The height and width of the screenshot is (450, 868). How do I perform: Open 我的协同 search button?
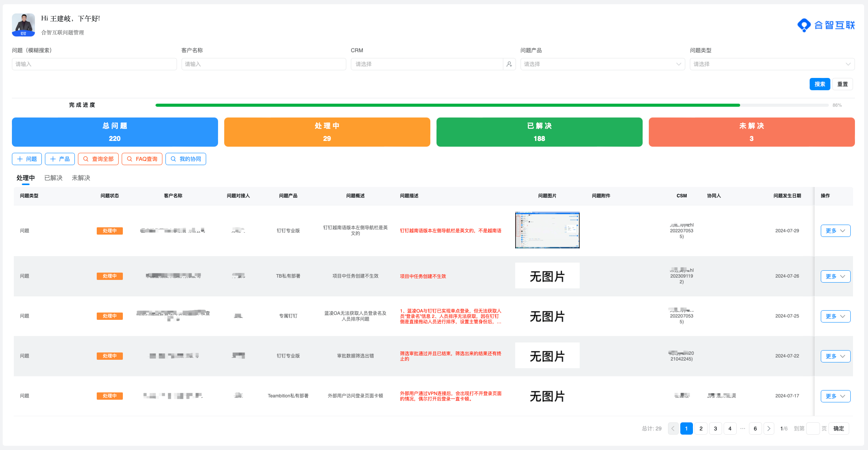tap(186, 159)
